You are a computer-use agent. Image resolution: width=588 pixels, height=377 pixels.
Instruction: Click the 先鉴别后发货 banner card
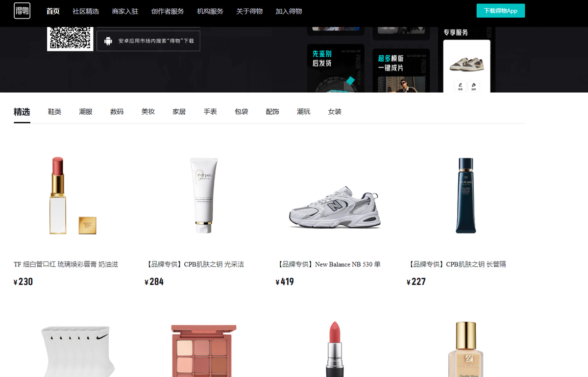(336, 69)
